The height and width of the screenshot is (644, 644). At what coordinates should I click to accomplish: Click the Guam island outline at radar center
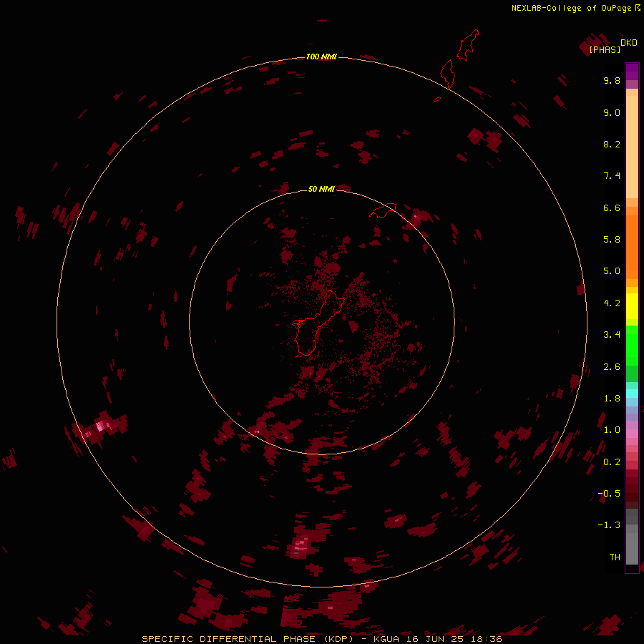318,323
